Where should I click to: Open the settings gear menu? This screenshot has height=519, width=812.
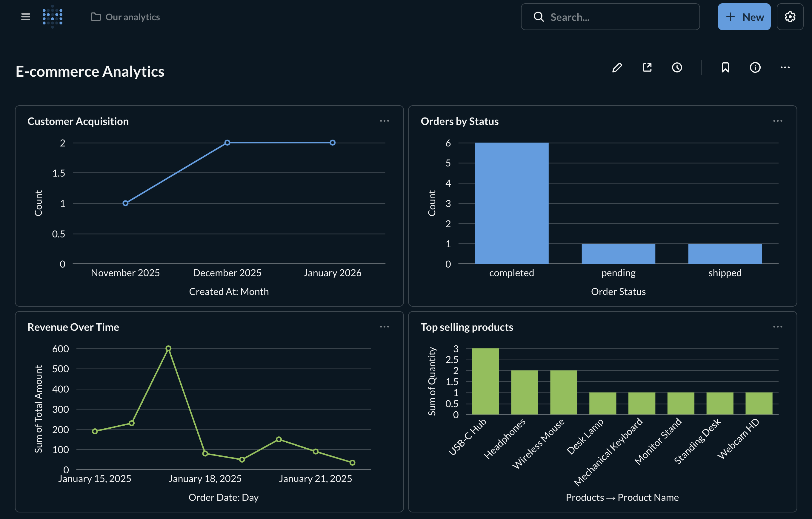[x=790, y=17]
